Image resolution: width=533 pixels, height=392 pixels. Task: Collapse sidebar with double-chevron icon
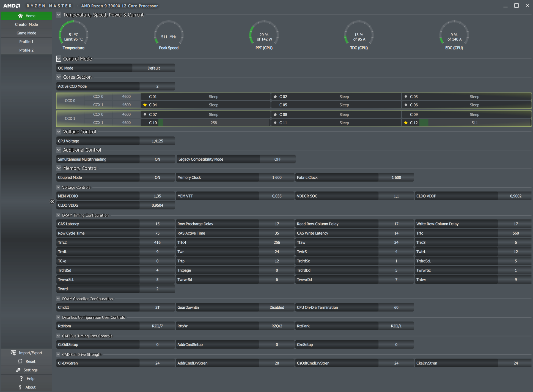coord(52,202)
